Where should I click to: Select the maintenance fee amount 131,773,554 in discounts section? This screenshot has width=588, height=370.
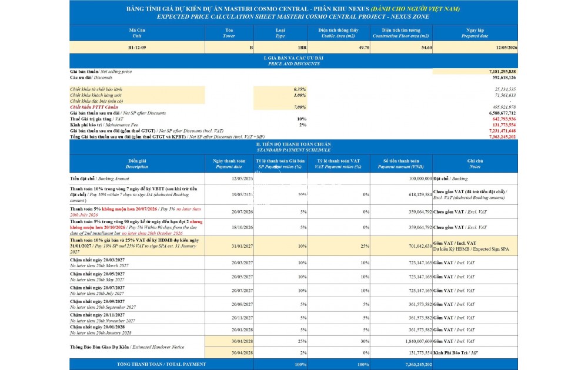tap(504, 125)
